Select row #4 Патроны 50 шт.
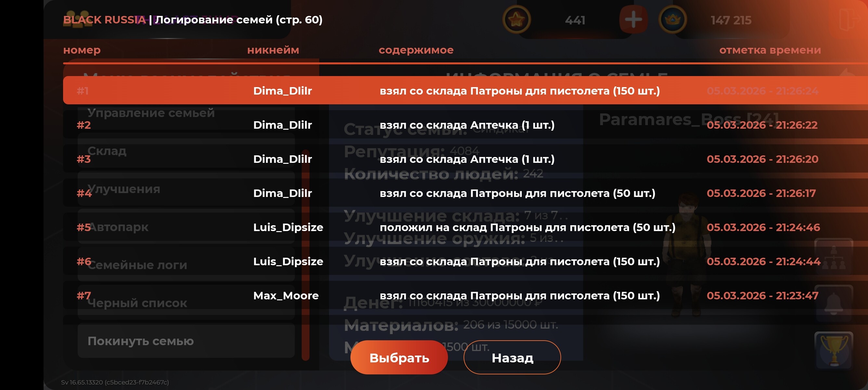The height and width of the screenshot is (390, 868). [465, 193]
